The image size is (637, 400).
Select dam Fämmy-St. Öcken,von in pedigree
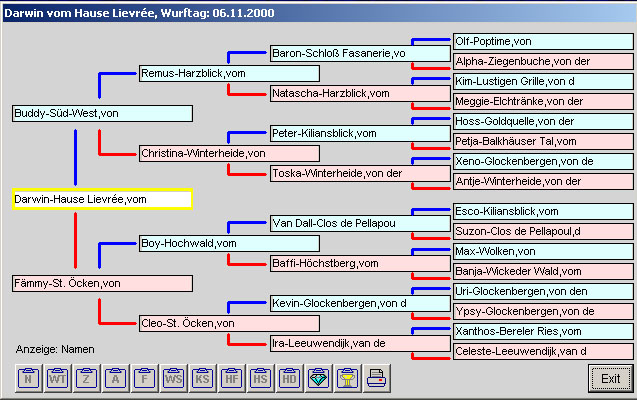(101, 284)
